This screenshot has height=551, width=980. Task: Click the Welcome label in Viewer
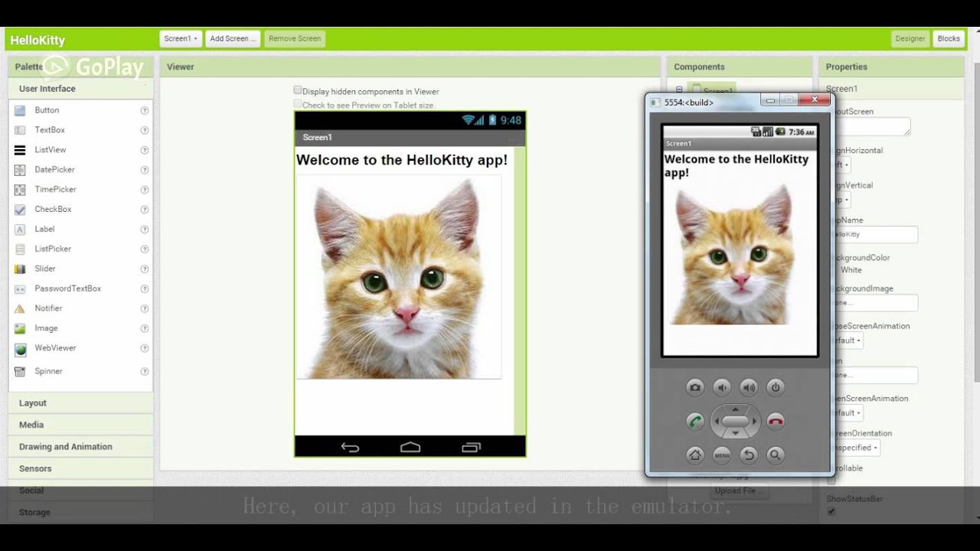click(402, 160)
